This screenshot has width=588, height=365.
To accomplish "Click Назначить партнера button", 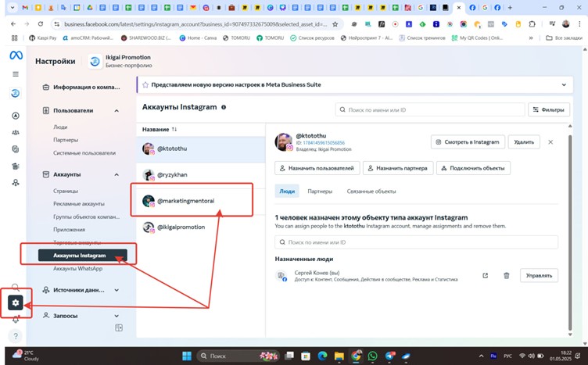I will click(x=398, y=168).
